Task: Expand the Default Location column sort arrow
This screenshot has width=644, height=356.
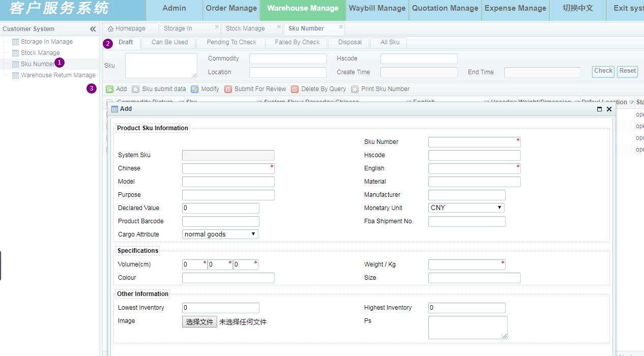Action: (631, 102)
